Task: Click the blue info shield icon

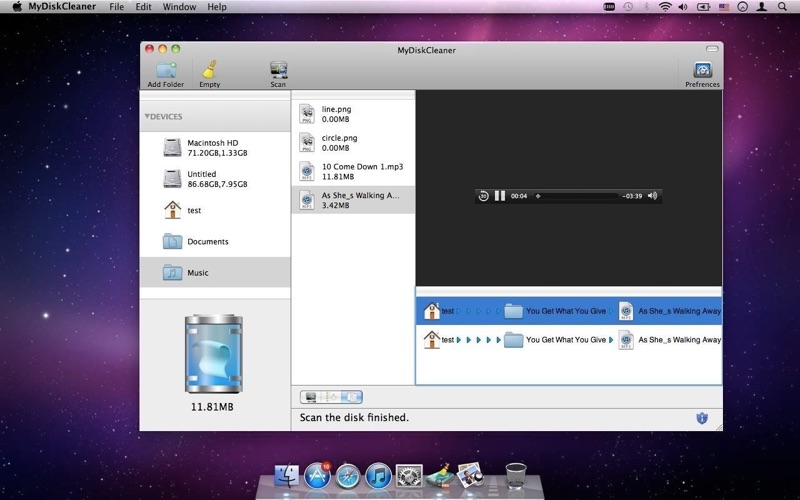Action: pyautogui.click(x=702, y=418)
